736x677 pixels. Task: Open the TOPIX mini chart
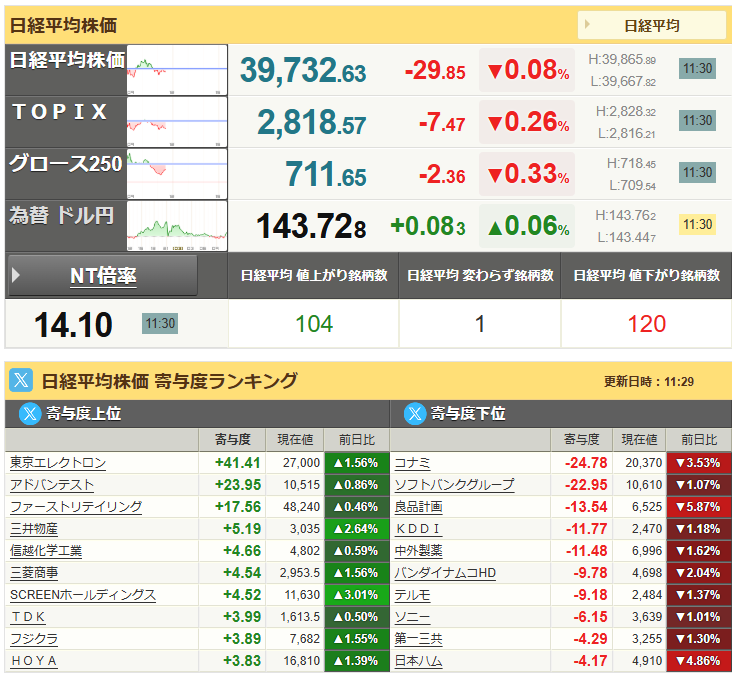177,122
